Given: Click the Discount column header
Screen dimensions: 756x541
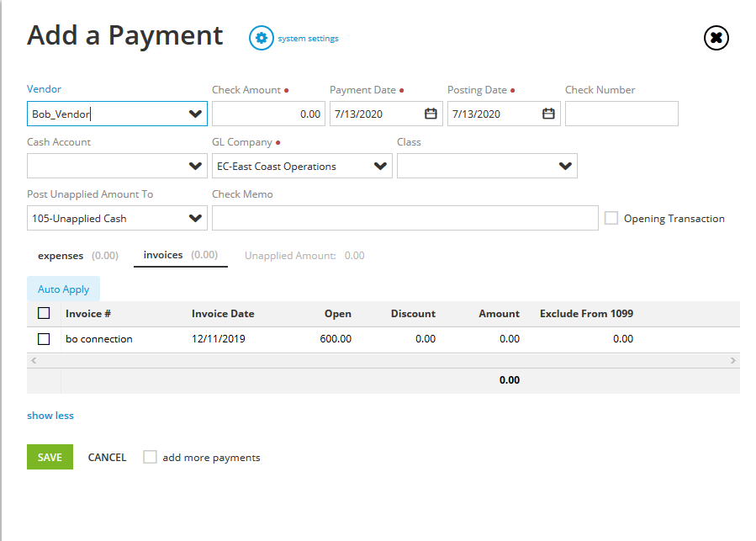Looking at the screenshot, I should click(x=413, y=314).
